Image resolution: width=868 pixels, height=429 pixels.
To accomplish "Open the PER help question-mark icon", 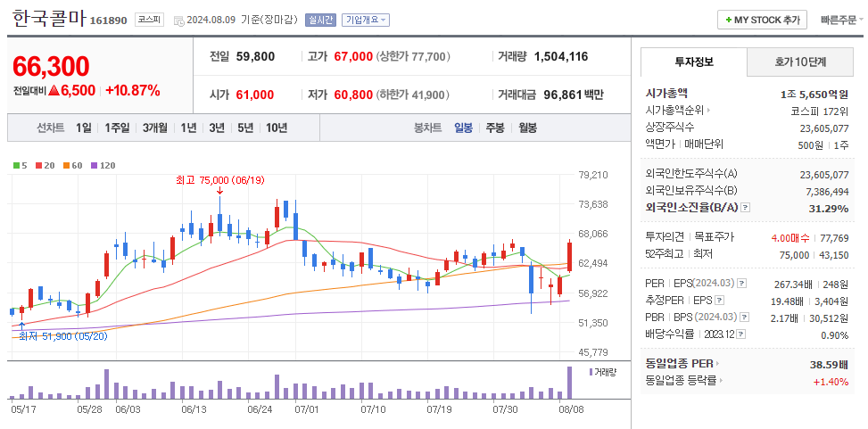I will point(742,284).
